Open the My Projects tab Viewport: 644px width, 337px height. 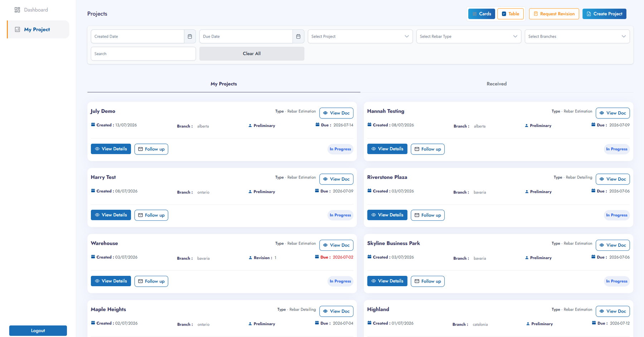(x=224, y=84)
